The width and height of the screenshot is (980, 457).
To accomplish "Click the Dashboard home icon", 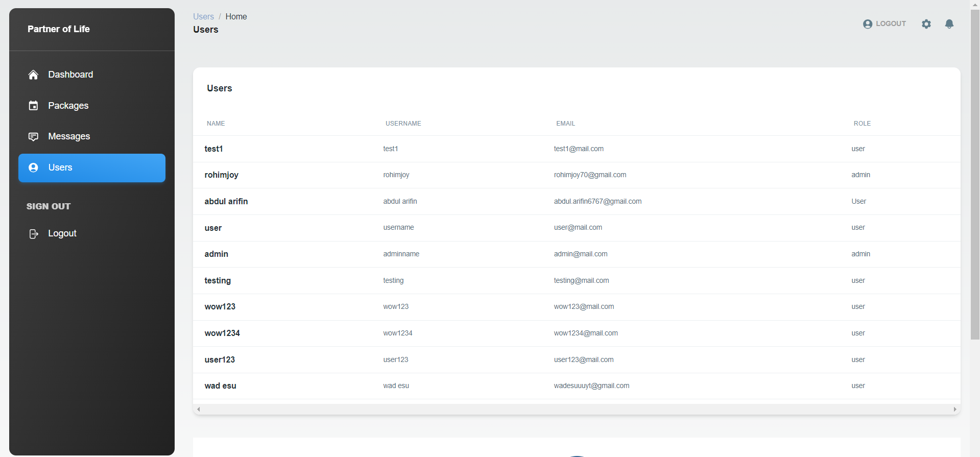I will 33,75.
